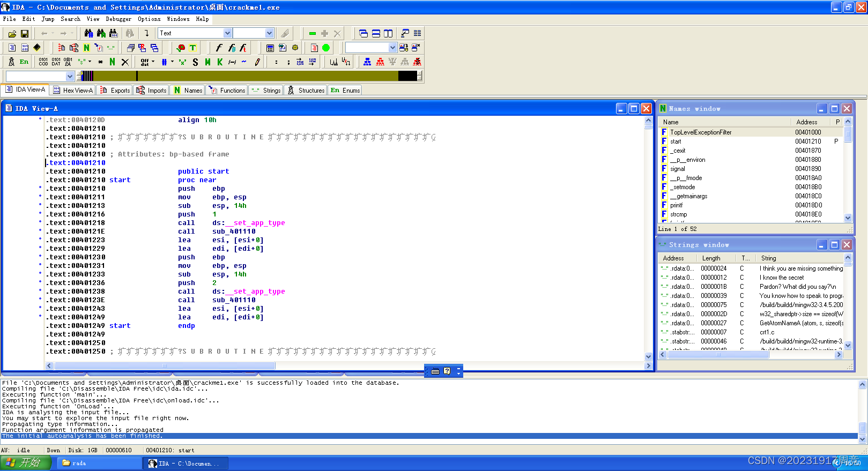Save the database with floppy disk icon
868x471 pixels.
click(25, 33)
